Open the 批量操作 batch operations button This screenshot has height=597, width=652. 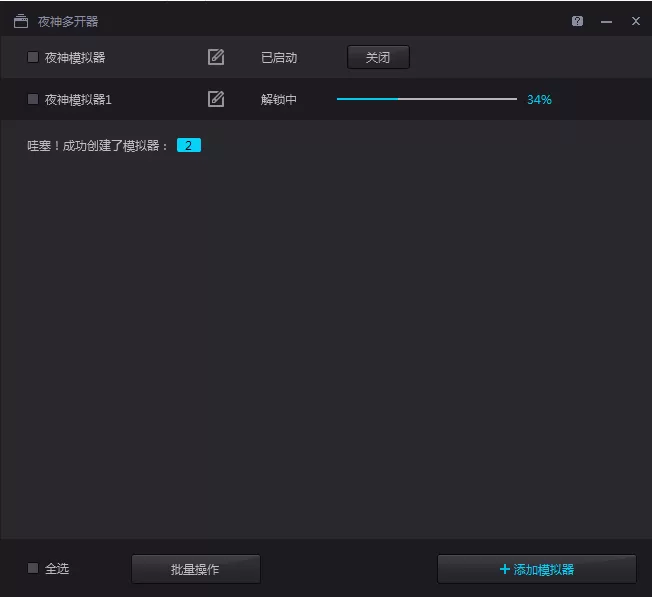coord(196,569)
